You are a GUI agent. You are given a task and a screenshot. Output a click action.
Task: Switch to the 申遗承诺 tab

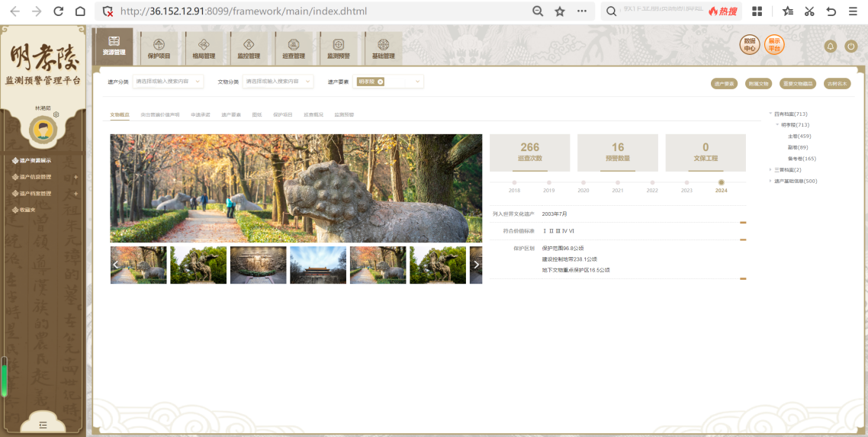[x=200, y=115]
